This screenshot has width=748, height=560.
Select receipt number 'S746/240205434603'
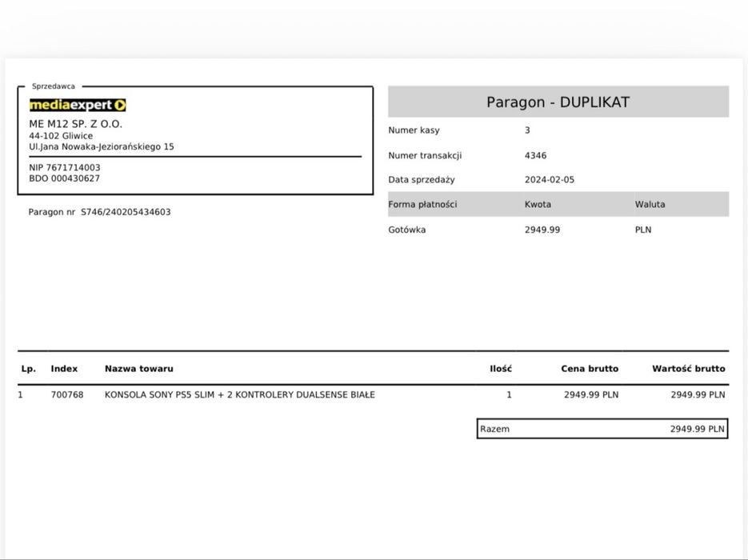126,212
